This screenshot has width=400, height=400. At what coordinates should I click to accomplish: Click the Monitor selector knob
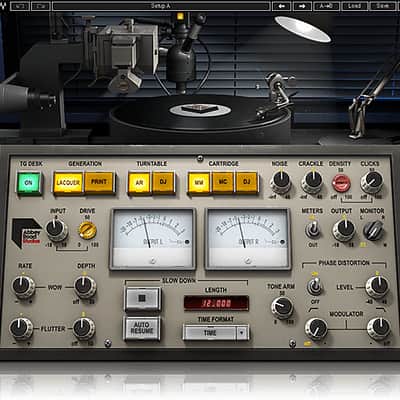pyautogui.click(x=373, y=230)
